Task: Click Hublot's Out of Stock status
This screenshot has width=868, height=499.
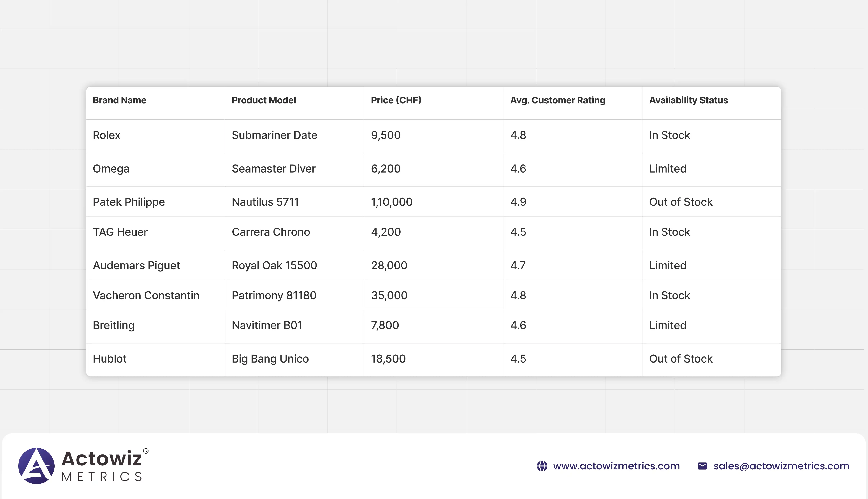Action: pyautogui.click(x=681, y=359)
